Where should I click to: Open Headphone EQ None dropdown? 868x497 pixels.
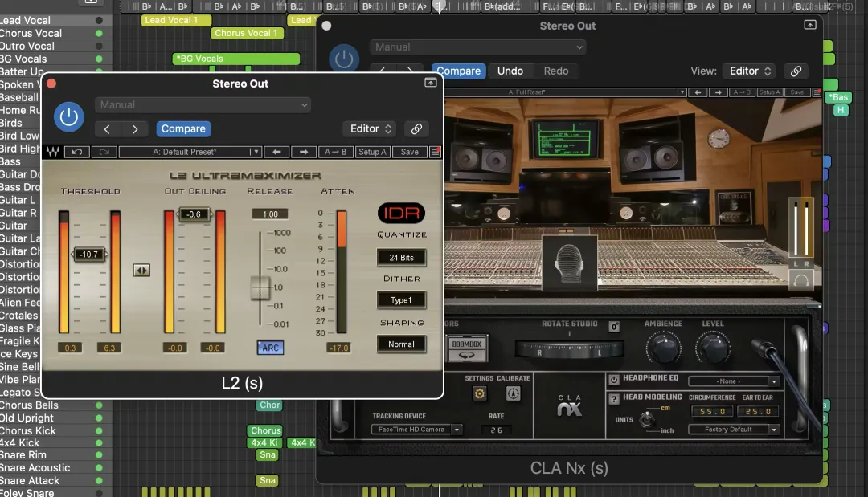(x=734, y=381)
